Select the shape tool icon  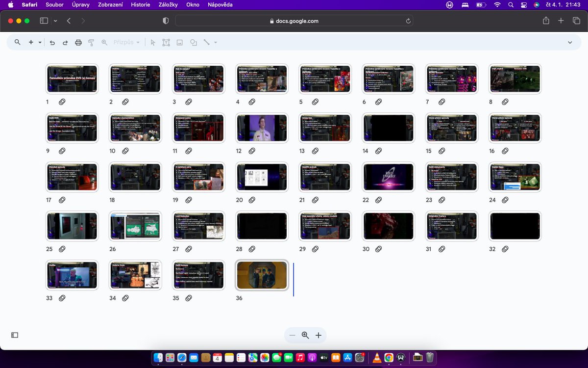194,43
